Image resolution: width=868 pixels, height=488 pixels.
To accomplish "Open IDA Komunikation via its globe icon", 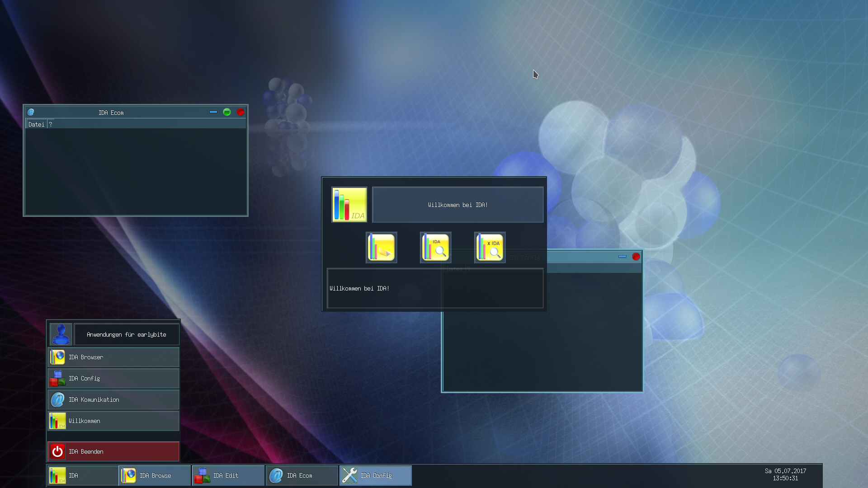I will [x=57, y=399].
